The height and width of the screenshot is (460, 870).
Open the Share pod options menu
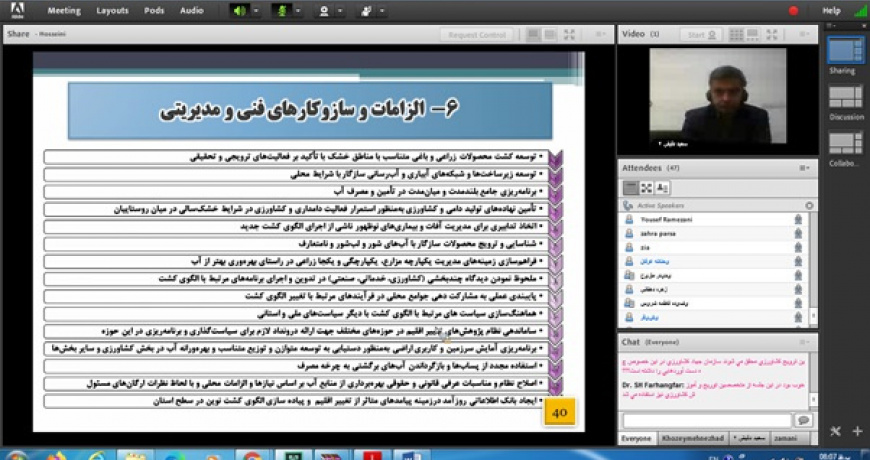click(601, 34)
